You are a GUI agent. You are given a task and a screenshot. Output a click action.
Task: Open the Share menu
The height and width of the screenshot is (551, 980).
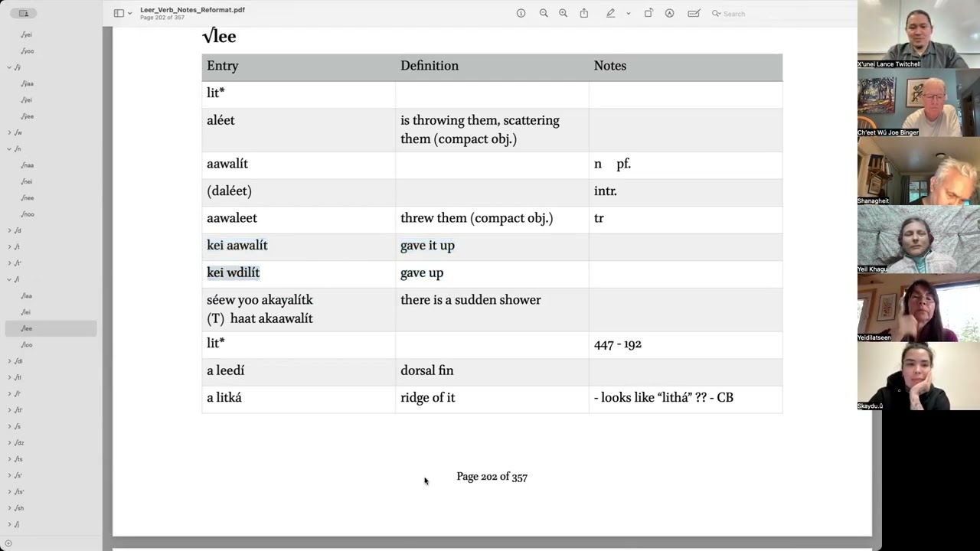coord(584,13)
